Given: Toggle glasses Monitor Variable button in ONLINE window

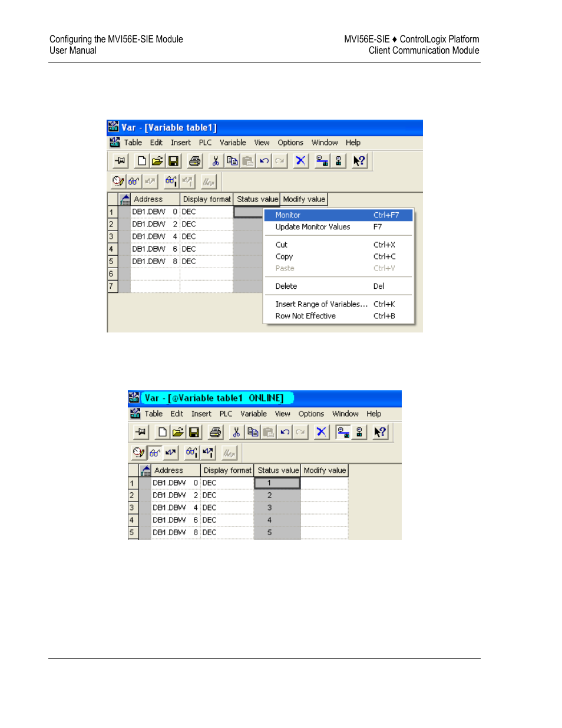Looking at the screenshot, I should [154, 453].
